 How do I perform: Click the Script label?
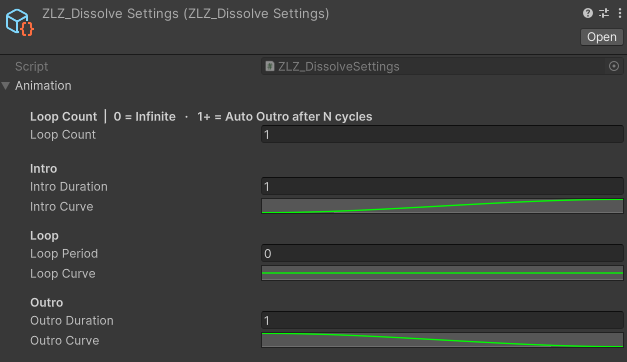32,66
